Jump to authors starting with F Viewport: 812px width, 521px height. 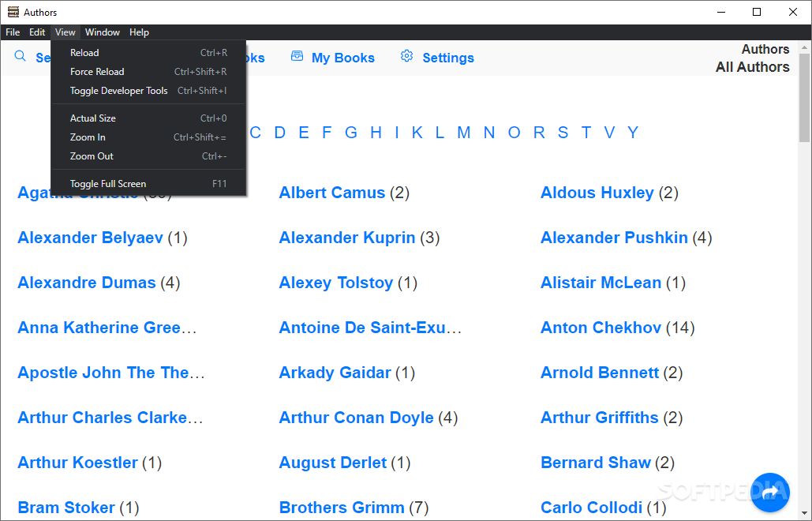[327, 133]
